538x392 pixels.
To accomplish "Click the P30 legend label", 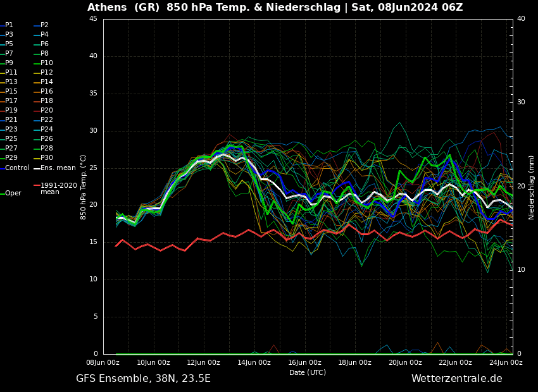I will (46, 158).
